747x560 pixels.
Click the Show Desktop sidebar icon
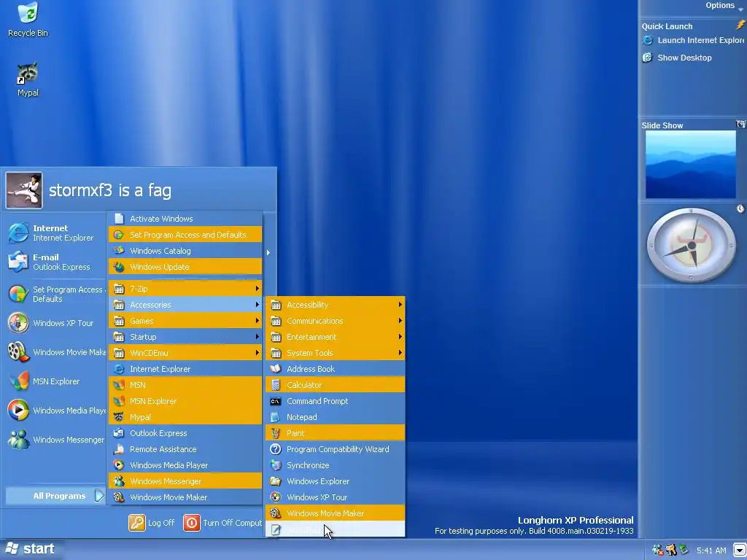click(x=648, y=58)
